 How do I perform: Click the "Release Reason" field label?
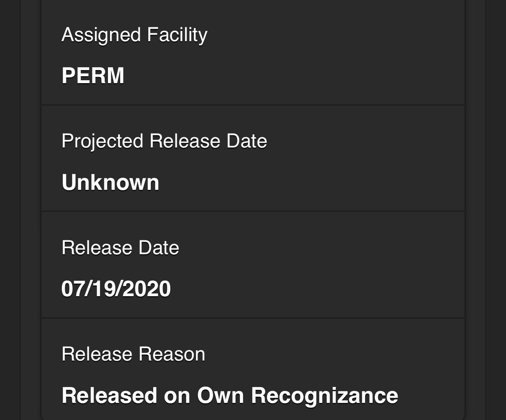(133, 354)
